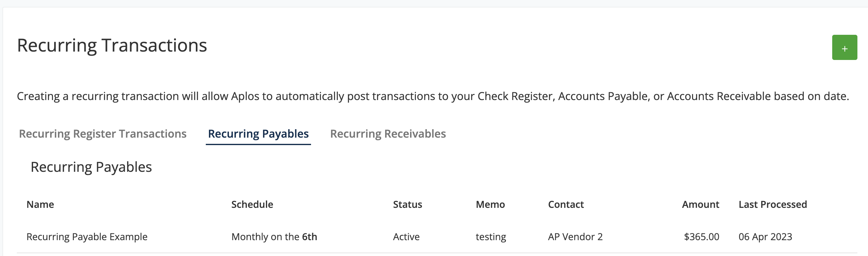Sort by the Schedule column header
868x256 pixels.
pyautogui.click(x=252, y=204)
